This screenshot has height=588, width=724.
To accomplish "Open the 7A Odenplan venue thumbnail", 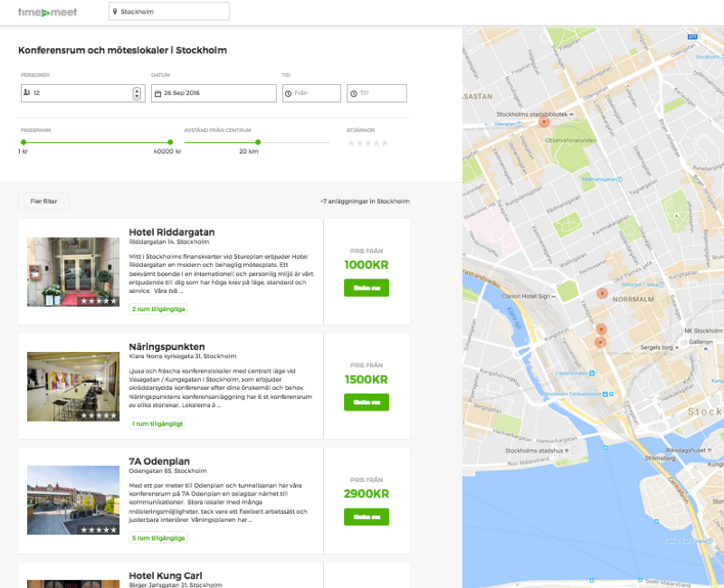I will click(x=73, y=500).
